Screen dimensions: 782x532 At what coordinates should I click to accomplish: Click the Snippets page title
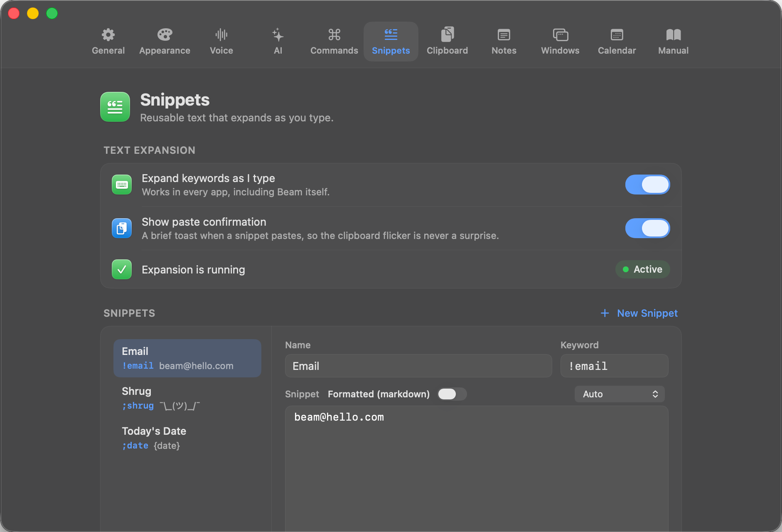[x=175, y=100]
